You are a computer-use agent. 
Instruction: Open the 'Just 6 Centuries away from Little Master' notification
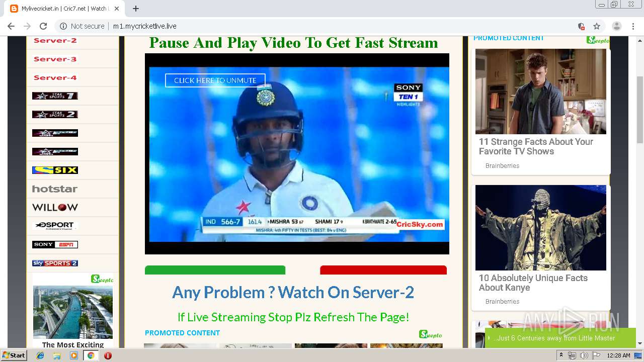click(x=560, y=338)
